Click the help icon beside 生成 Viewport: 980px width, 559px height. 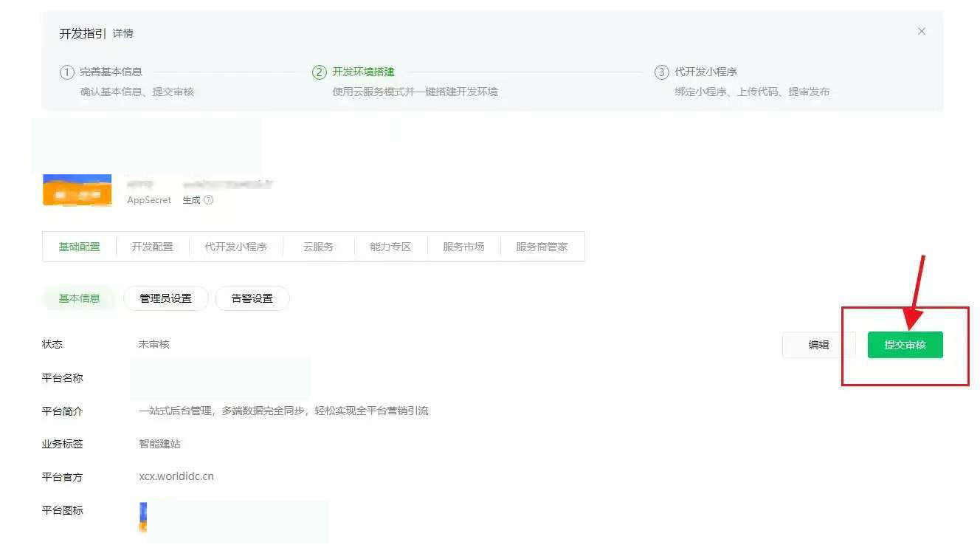(x=208, y=200)
